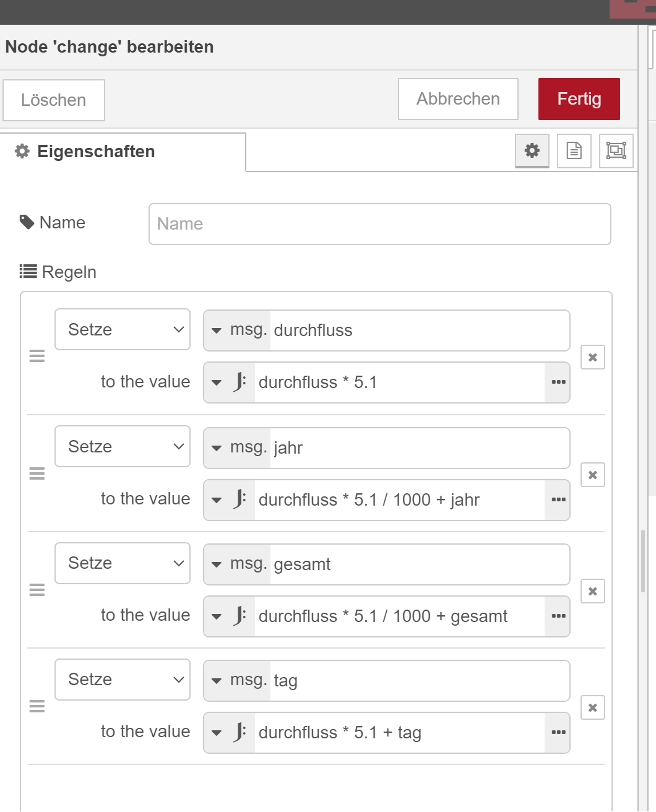
Task: Remove the msg.jahr rule
Action: coord(592,475)
